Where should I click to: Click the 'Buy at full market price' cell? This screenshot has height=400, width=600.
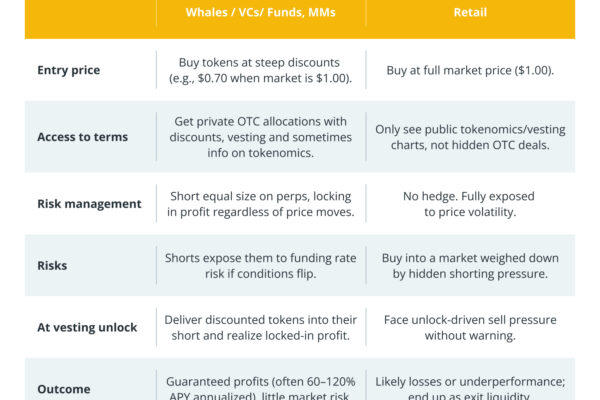(469, 70)
